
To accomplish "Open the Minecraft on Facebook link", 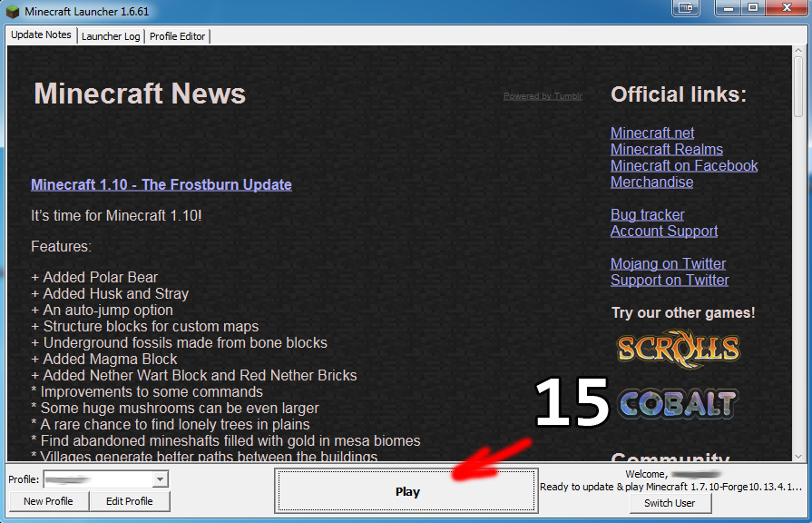I will pos(684,166).
